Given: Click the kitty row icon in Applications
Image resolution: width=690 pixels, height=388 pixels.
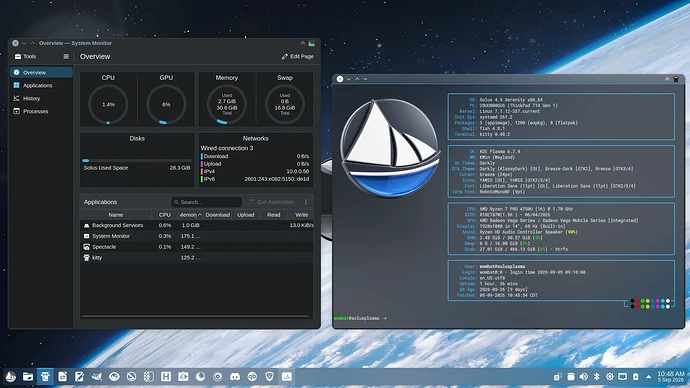Looking at the screenshot, I should point(87,258).
